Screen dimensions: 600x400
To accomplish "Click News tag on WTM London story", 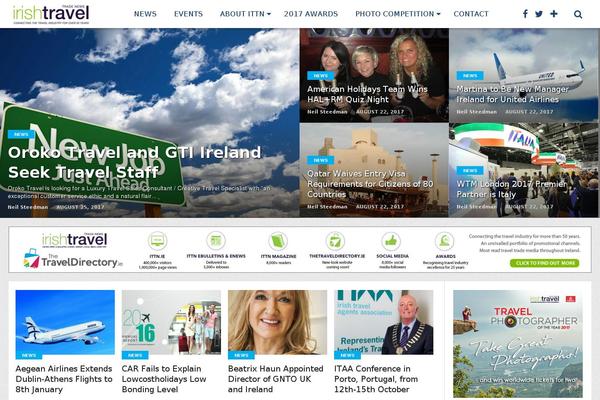I will pos(470,170).
